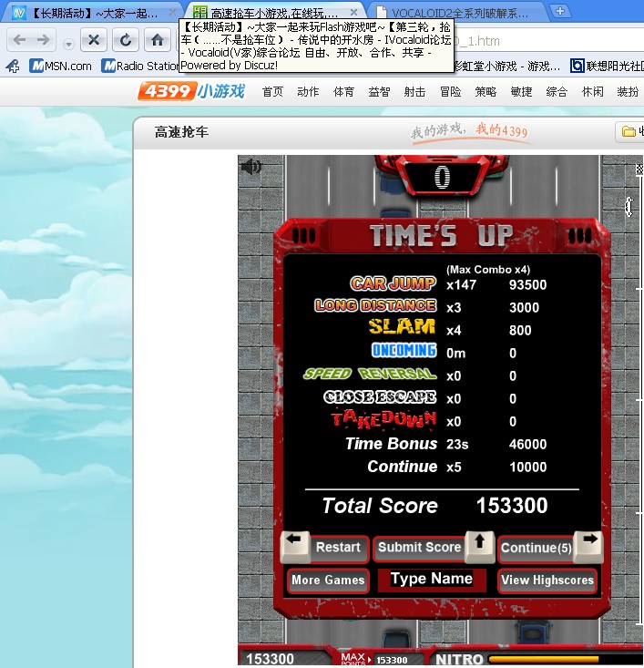Image resolution: width=644 pixels, height=668 pixels.
Task: Open the 冒险 game category
Action: click(450, 92)
